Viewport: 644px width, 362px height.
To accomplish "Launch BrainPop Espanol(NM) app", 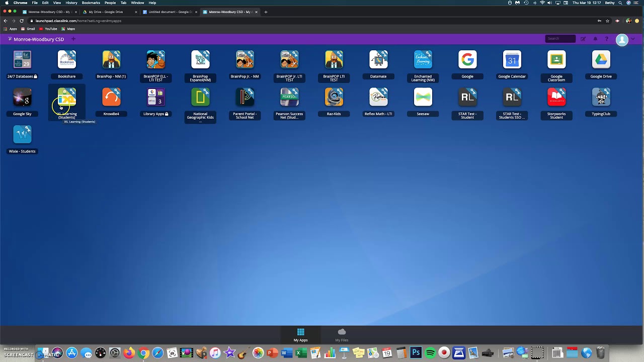I will tap(200, 60).
